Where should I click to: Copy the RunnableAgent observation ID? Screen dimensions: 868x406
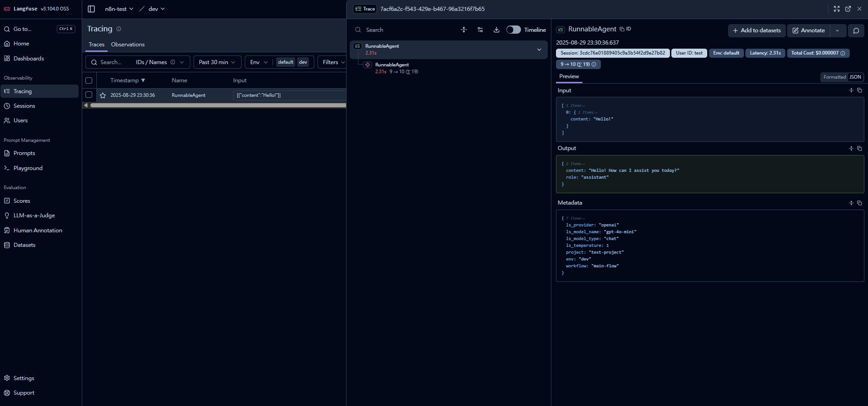point(625,29)
